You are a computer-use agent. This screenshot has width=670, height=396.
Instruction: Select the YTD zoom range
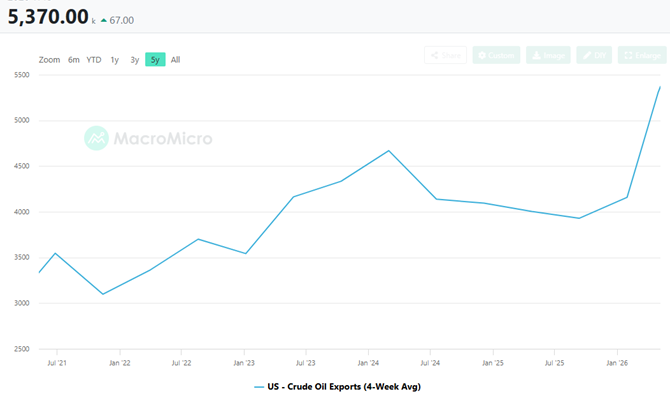pos(94,60)
